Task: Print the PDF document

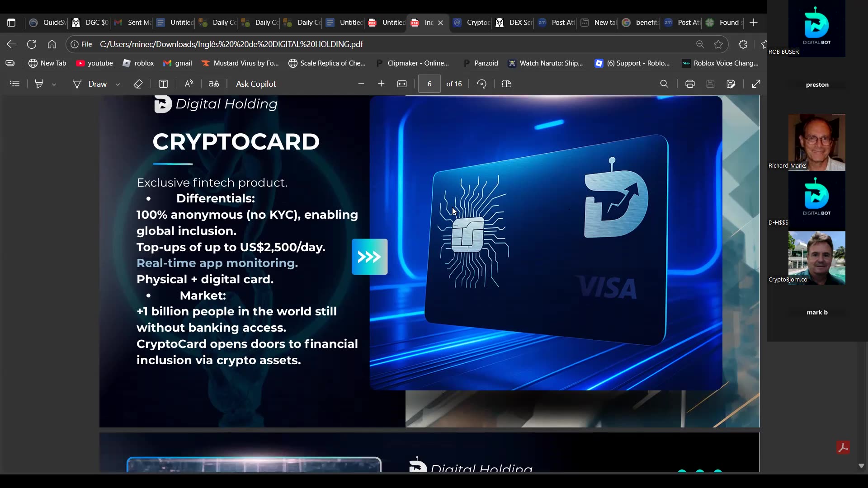Action: [690, 84]
